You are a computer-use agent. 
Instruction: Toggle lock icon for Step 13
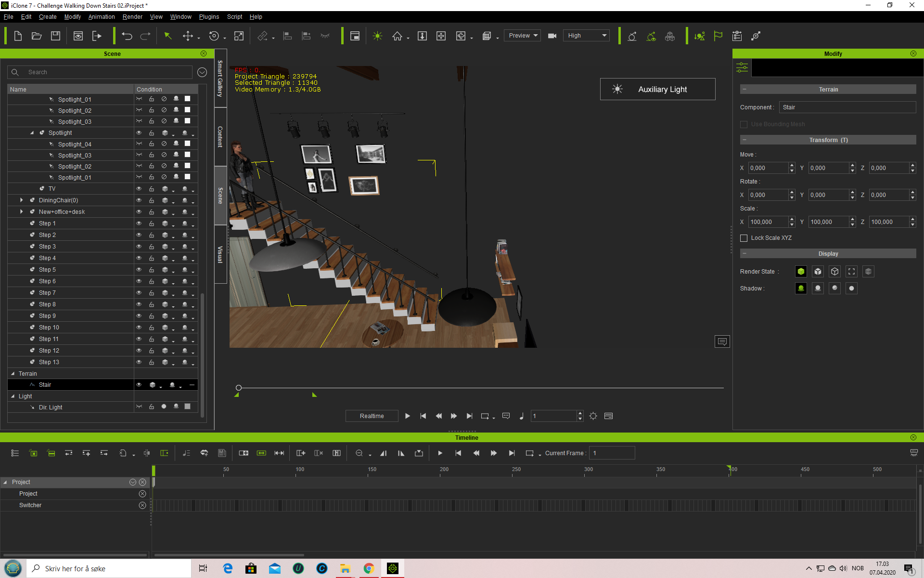pos(151,362)
